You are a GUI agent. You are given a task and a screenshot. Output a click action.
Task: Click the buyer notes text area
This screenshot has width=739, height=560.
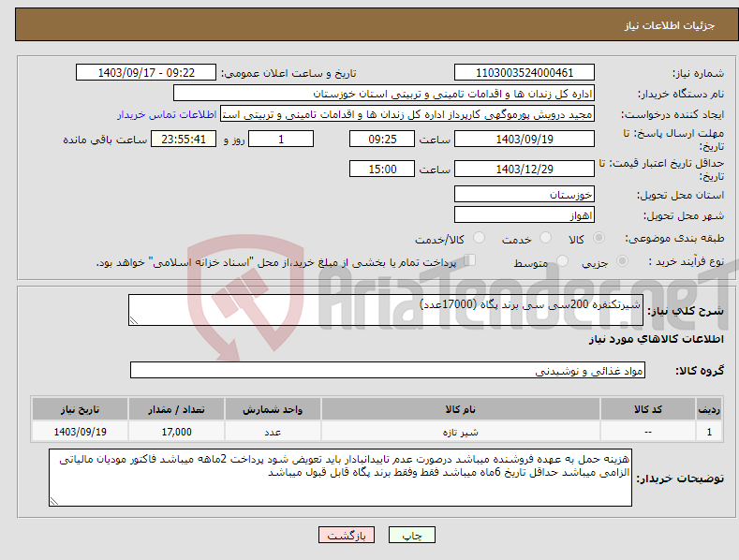[340, 478]
